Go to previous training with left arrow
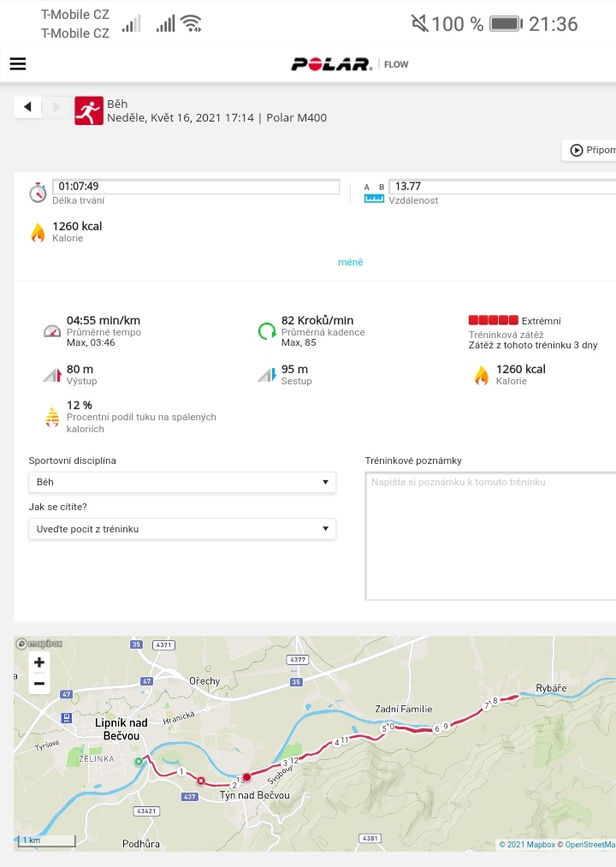The image size is (616, 867). 27,107
